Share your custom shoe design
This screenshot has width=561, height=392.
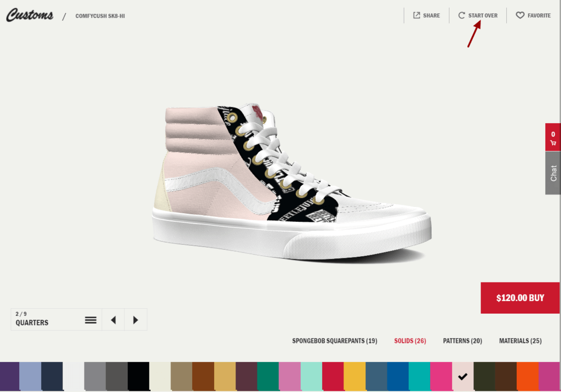[x=426, y=15]
